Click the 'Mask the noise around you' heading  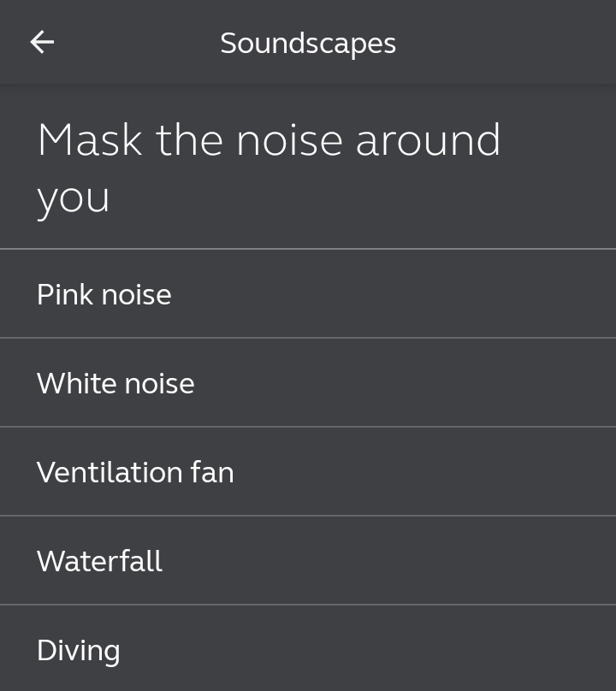click(x=269, y=169)
